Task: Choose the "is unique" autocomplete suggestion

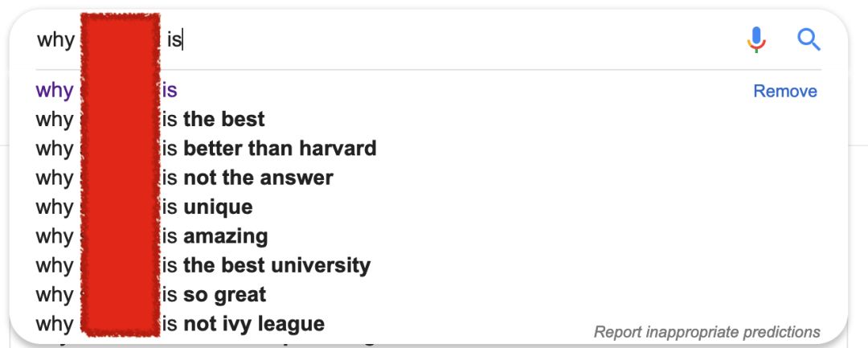Action: 207,207
